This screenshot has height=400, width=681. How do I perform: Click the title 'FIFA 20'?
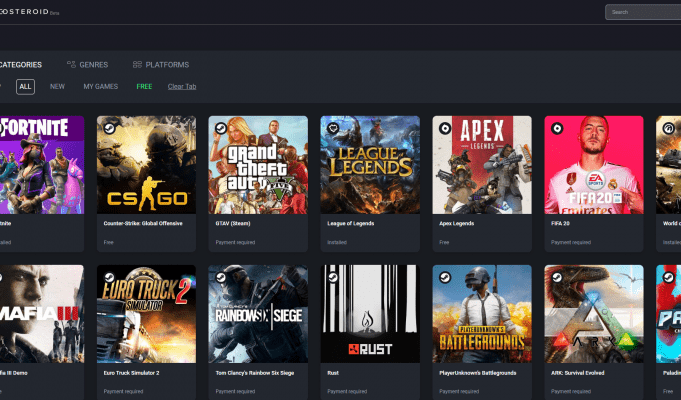tap(560, 223)
